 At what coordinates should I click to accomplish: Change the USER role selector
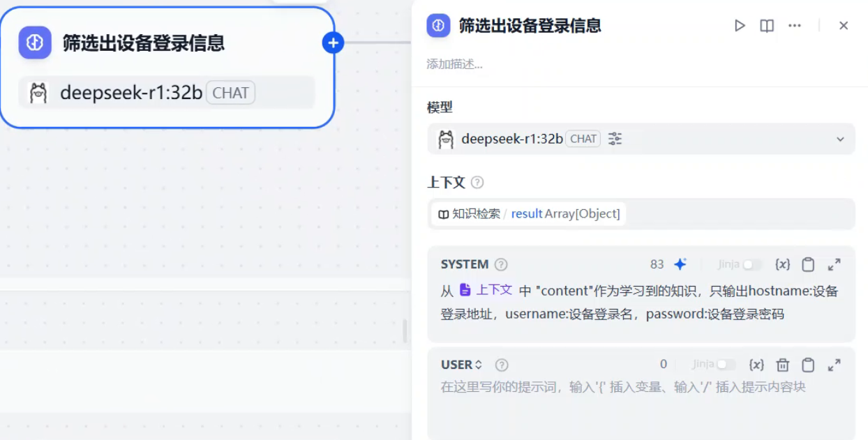tap(462, 365)
